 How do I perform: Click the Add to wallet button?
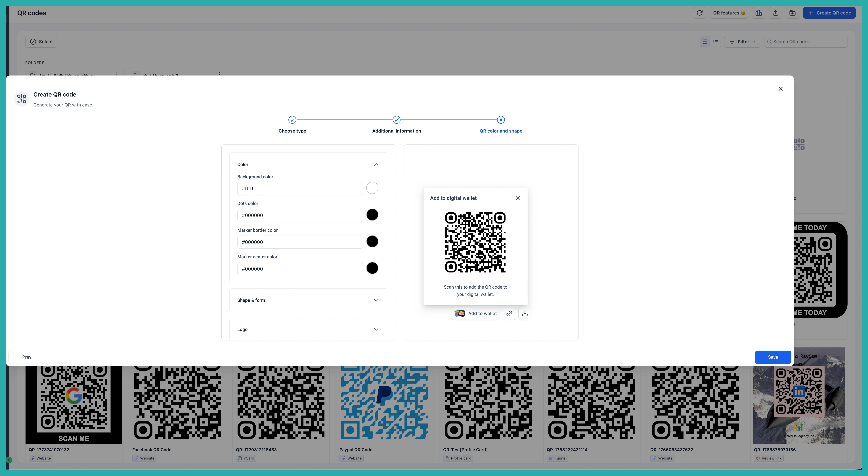coord(475,313)
